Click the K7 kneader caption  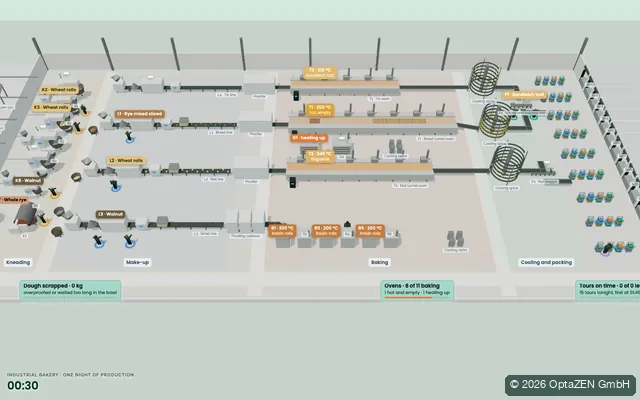tap(24, 236)
